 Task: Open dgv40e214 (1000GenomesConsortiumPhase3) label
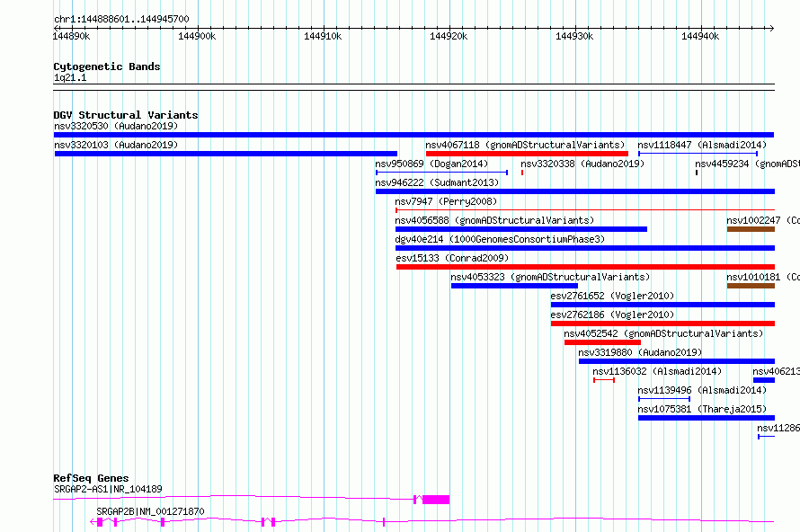(x=500, y=239)
